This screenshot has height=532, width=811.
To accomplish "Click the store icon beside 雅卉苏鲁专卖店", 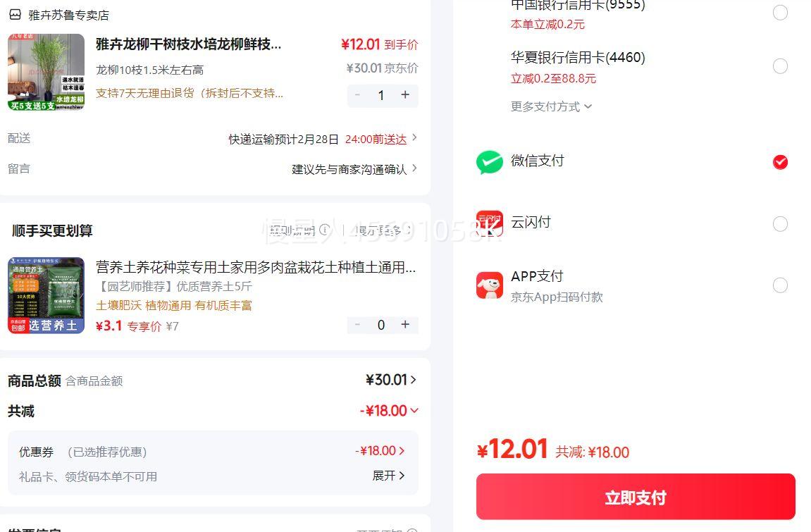I will click(15, 15).
